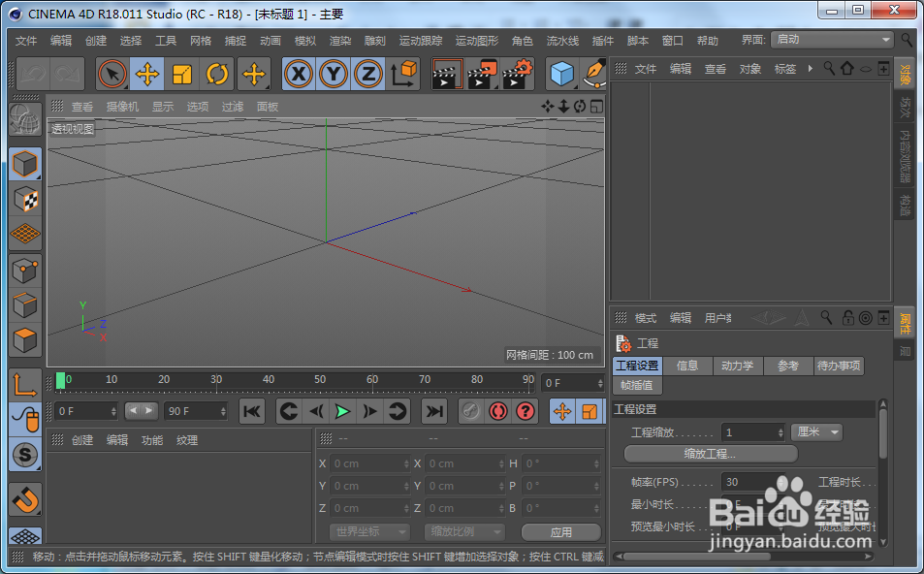The height and width of the screenshot is (574, 924).
Task: Open the 世界坐标 dropdown
Action: 369,531
